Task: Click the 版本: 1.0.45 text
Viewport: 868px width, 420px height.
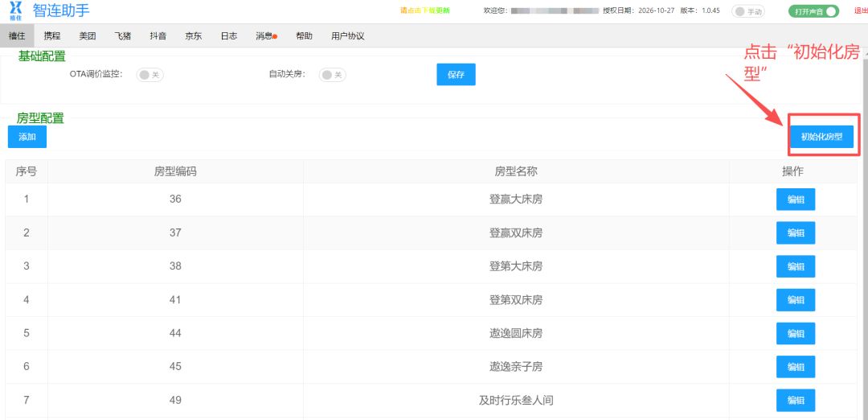Action: 700,10
